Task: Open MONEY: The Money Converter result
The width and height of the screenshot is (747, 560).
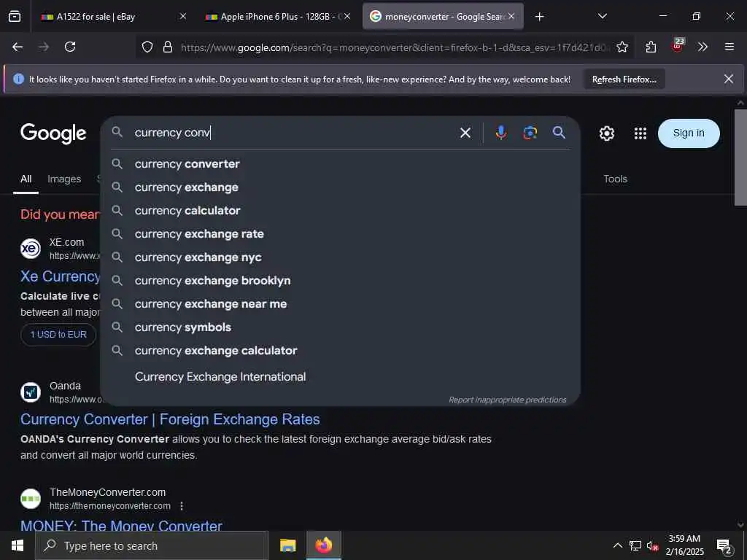Action: click(x=121, y=525)
